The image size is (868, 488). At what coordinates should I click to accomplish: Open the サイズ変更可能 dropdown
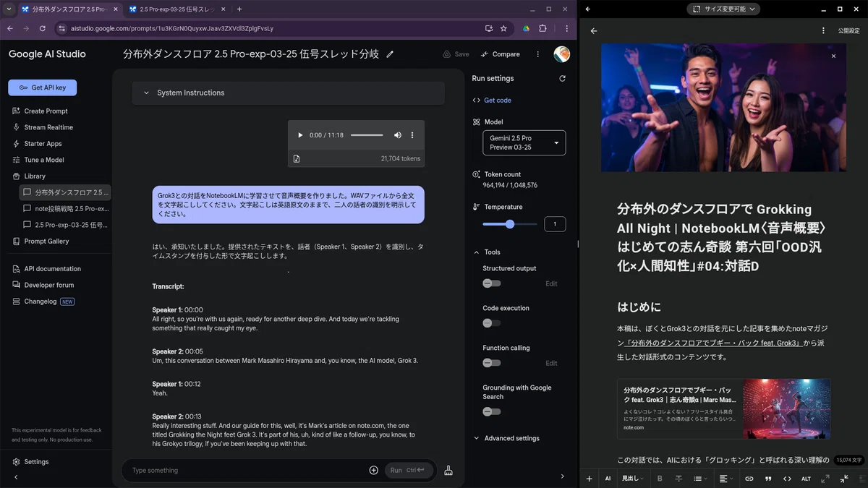(x=723, y=9)
